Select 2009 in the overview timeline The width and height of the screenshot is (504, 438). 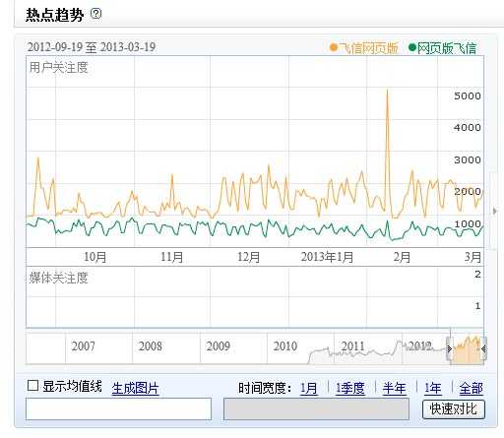219,346
